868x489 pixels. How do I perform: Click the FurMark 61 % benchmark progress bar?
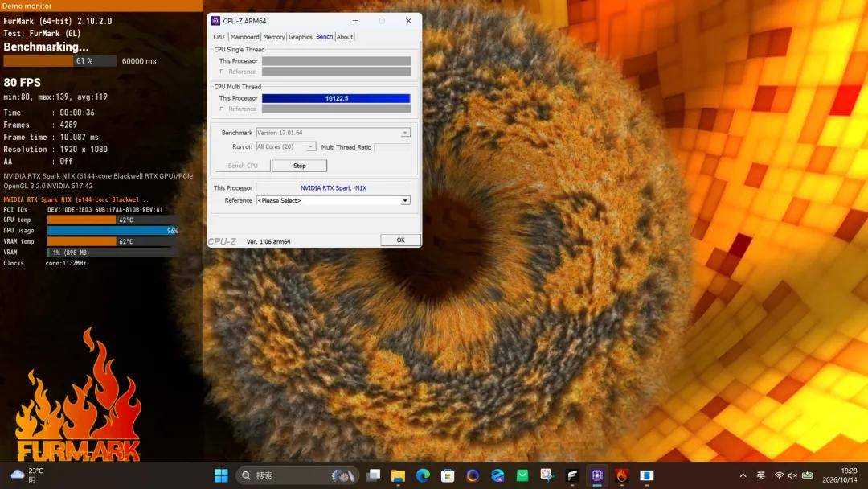[59, 61]
